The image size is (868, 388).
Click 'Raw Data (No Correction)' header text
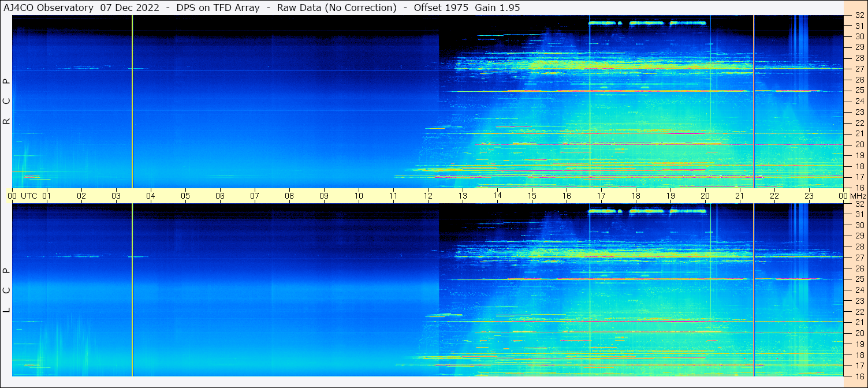pyautogui.click(x=337, y=8)
